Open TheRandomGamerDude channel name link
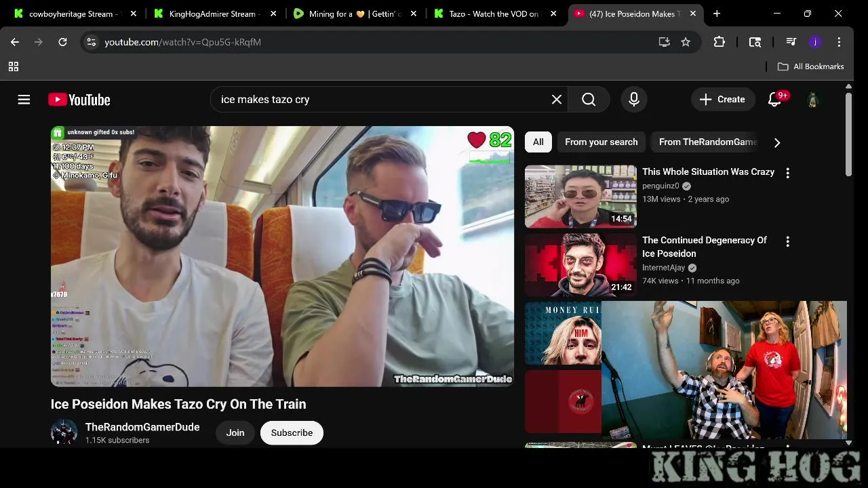 click(x=142, y=427)
